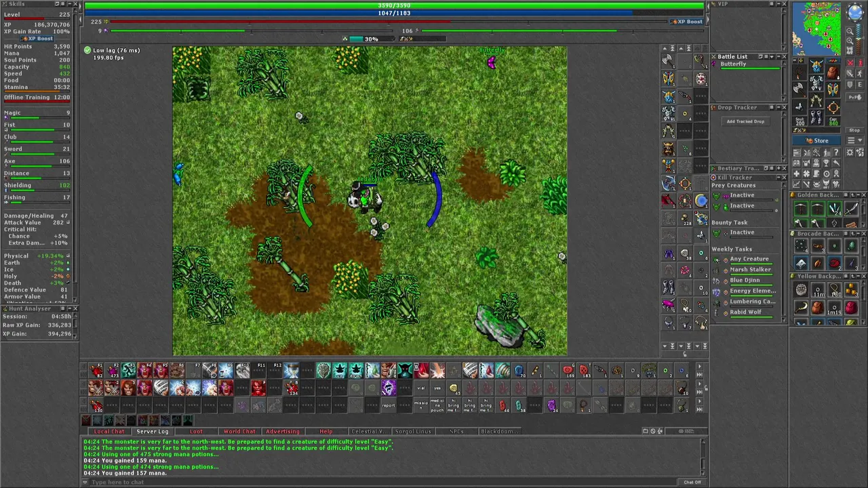
Task: Click the shield equipment slot
Action: point(833,89)
